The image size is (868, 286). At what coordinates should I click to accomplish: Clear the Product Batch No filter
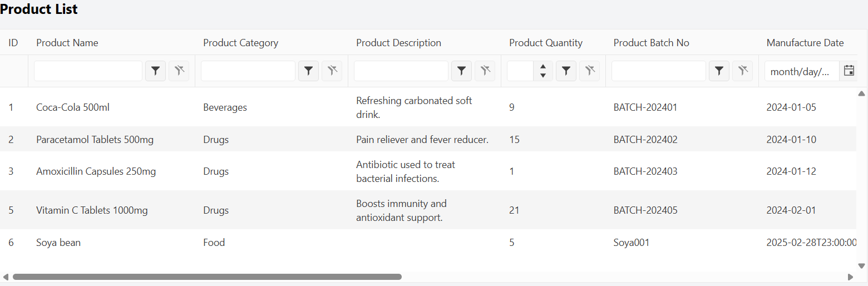(743, 71)
